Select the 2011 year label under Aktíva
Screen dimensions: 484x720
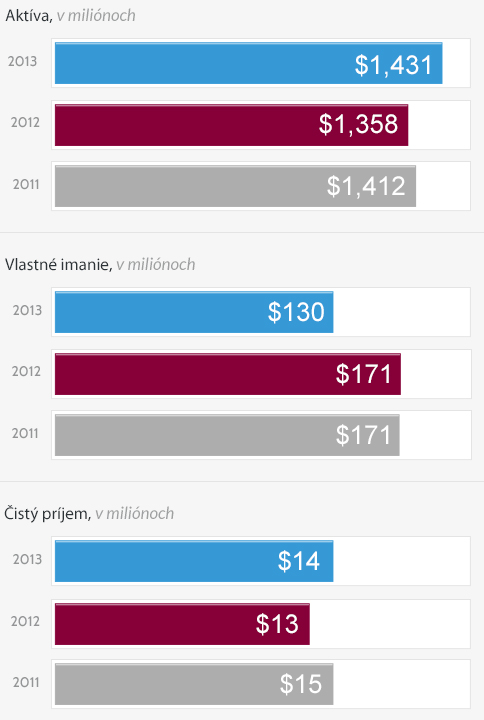[x=26, y=184]
